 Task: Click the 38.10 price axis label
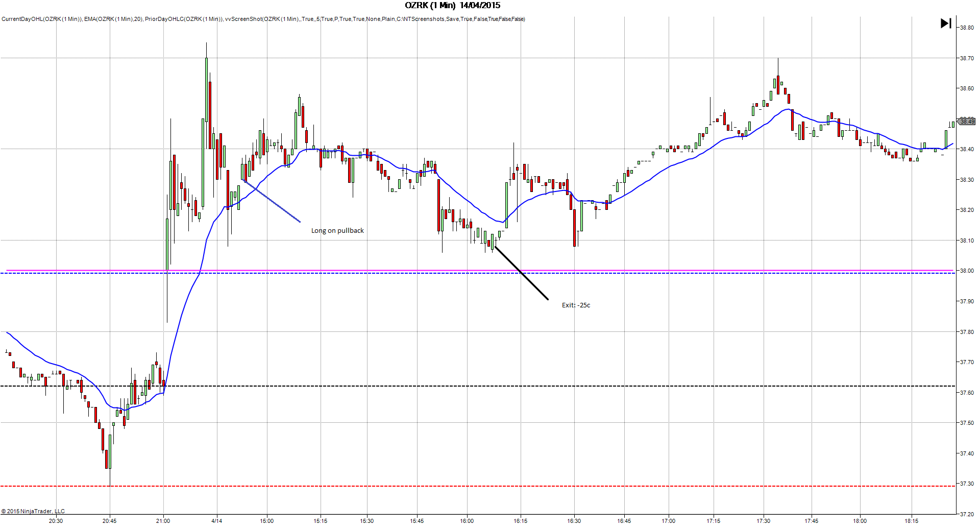coord(967,241)
